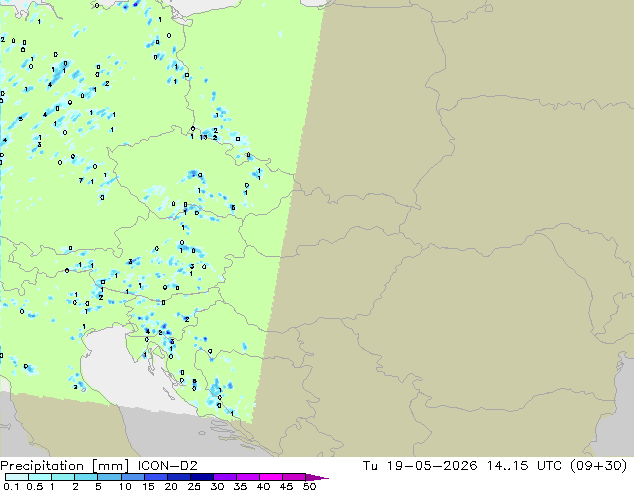Click the 0.1–0.5 mm legend color swatch
This screenshot has width=634, height=490.
(x=17, y=477)
